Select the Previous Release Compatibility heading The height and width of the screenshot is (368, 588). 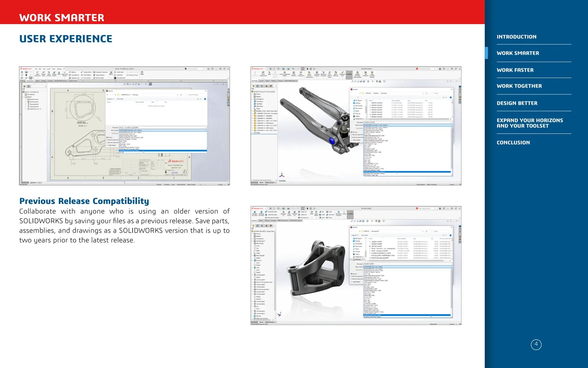tap(84, 201)
